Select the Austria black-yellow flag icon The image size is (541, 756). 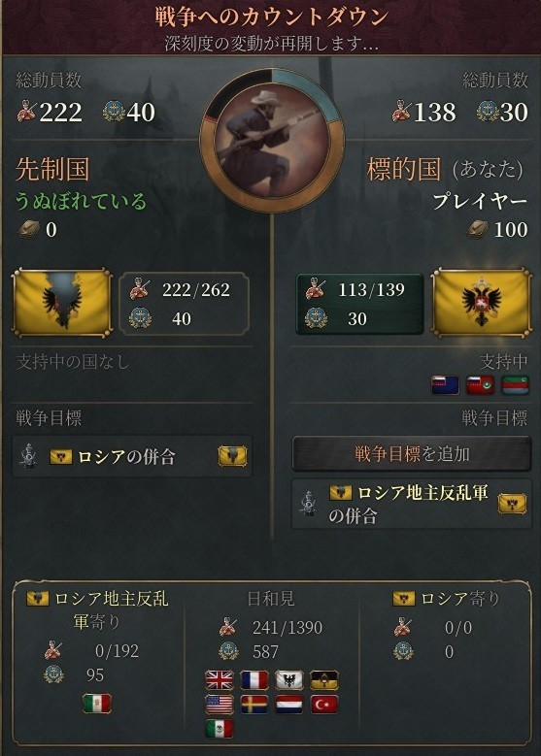click(x=324, y=680)
